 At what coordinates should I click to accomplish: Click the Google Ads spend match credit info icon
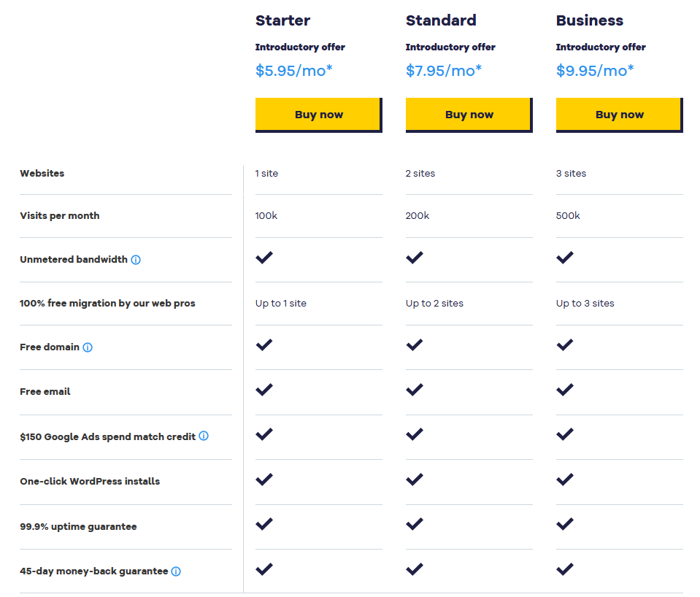[x=204, y=436]
